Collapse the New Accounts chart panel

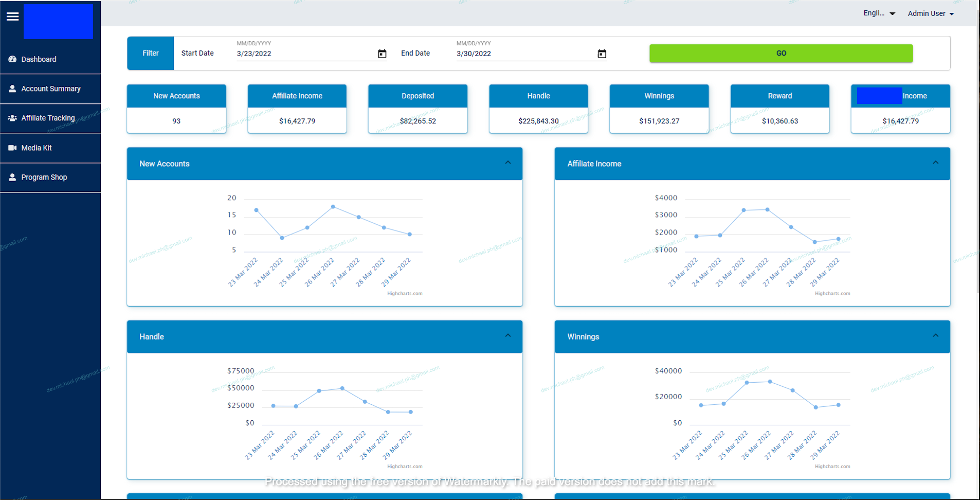tap(507, 163)
